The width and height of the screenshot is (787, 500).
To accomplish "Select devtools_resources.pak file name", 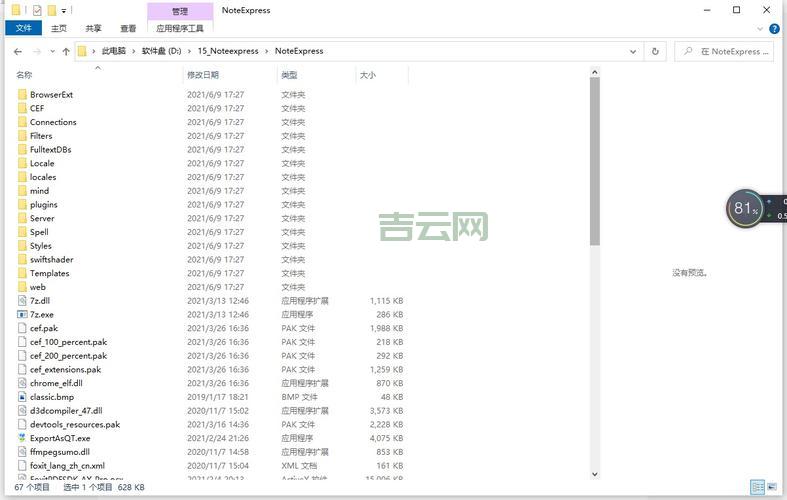I will [x=75, y=424].
